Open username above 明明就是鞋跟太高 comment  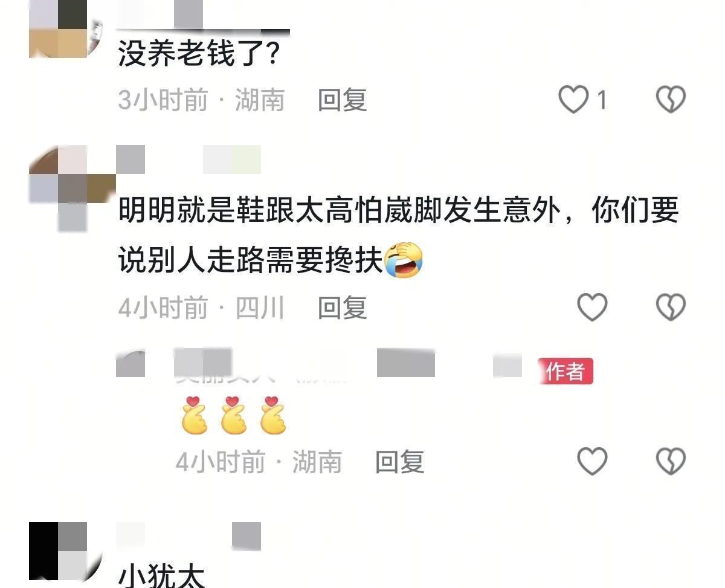[x=188, y=160]
